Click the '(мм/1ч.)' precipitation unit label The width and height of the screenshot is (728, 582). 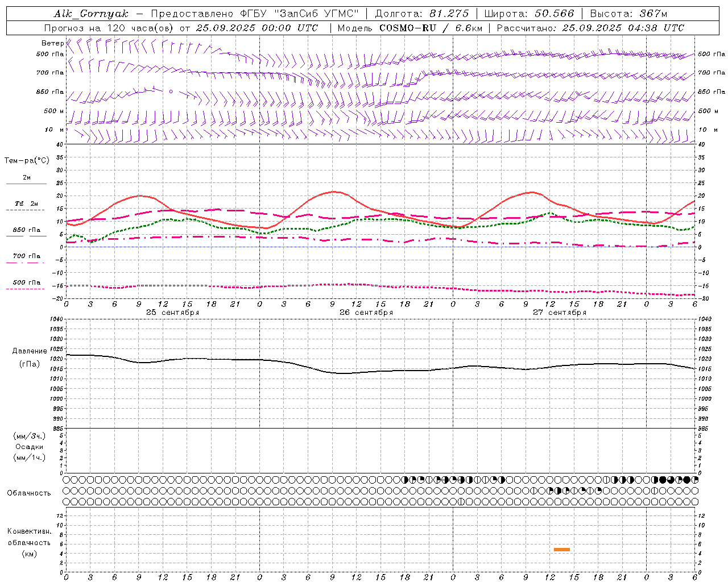[30, 458]
